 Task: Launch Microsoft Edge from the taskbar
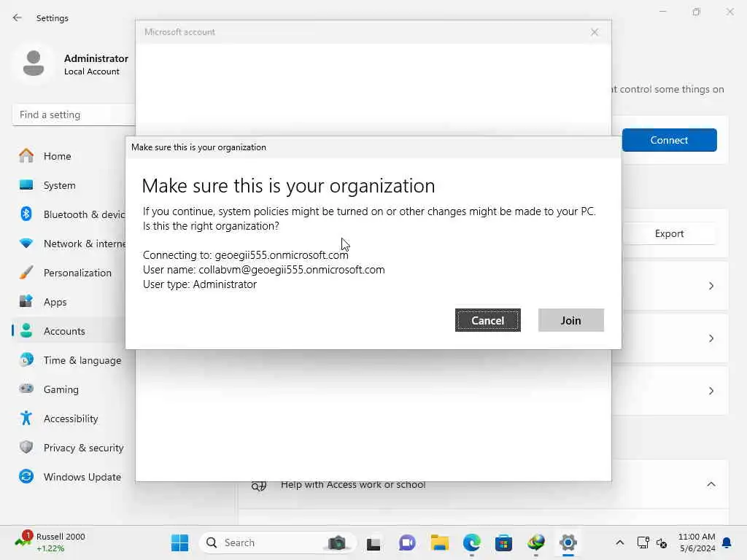click(472, 542)
